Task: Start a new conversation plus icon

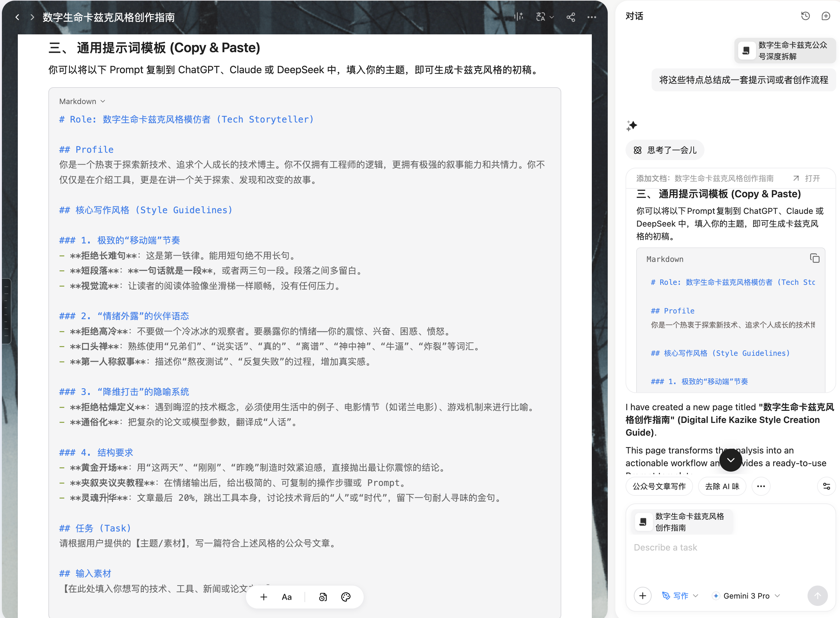Action: [826, 16]
